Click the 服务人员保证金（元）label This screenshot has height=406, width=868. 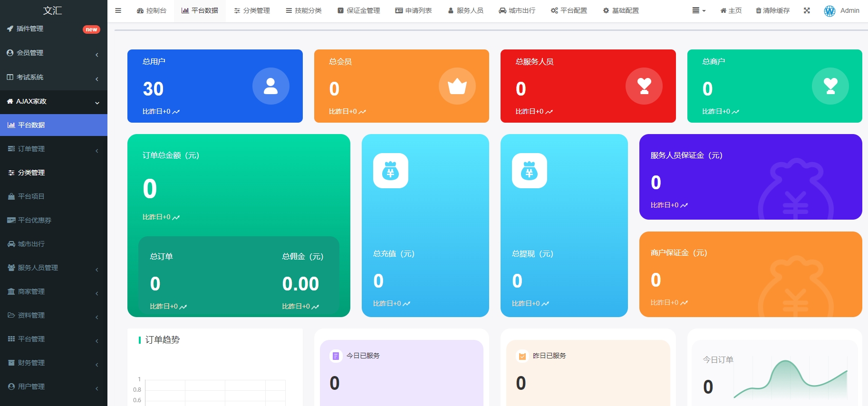point(686,155)
